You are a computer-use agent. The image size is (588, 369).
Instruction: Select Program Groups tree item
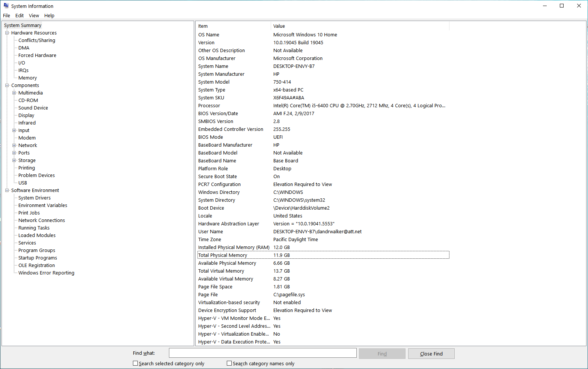(x=37, y=250)
